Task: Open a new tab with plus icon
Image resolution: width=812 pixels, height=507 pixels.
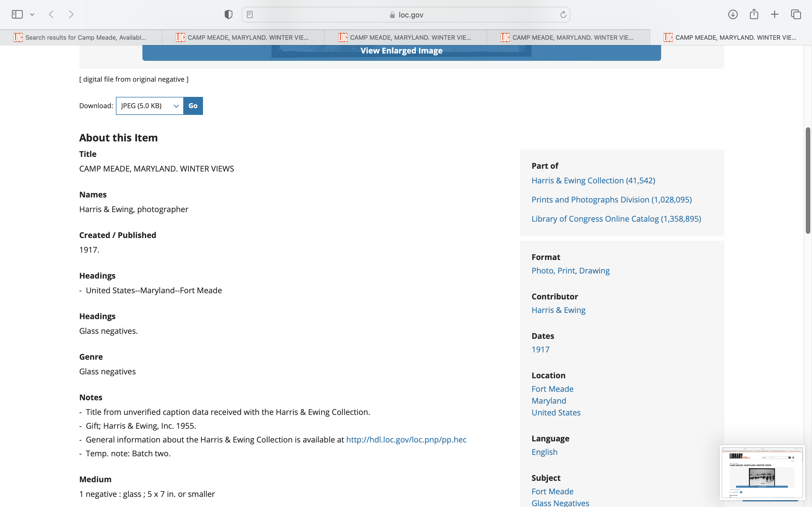Action: (x=775, y=14)
